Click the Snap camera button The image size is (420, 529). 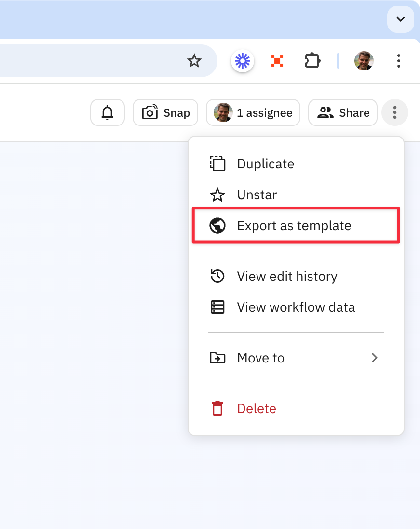(165, 112)
